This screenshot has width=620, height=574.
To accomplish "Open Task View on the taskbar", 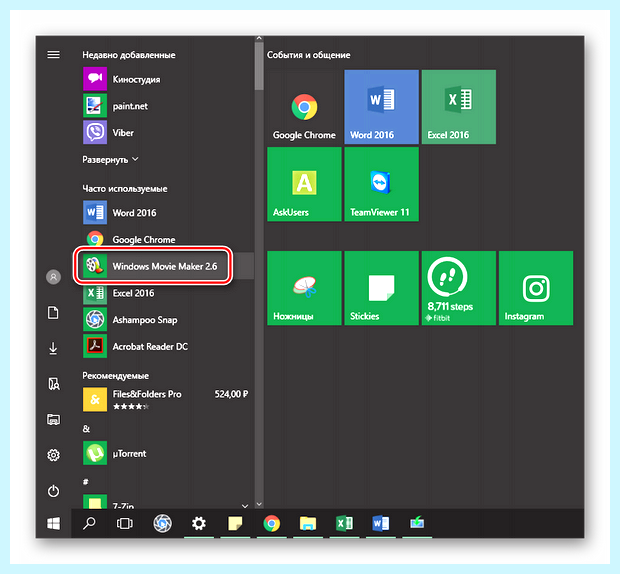I will (x=125, y=523).
